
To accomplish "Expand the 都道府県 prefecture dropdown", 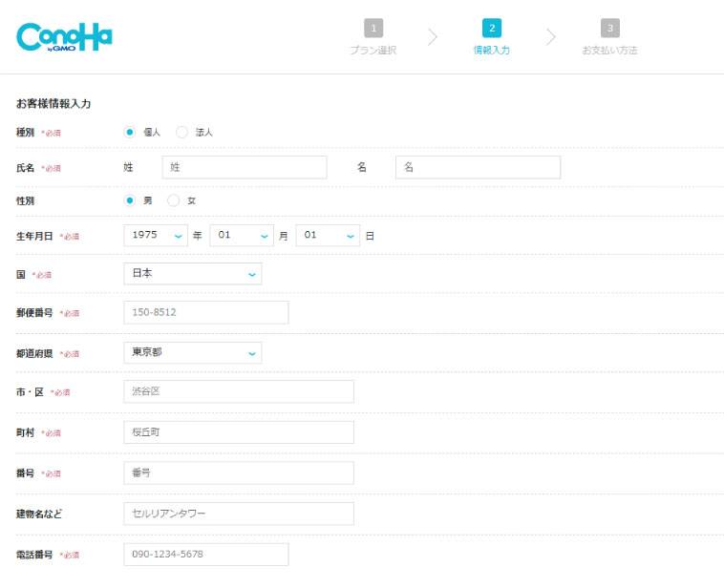I will [192, 352].
